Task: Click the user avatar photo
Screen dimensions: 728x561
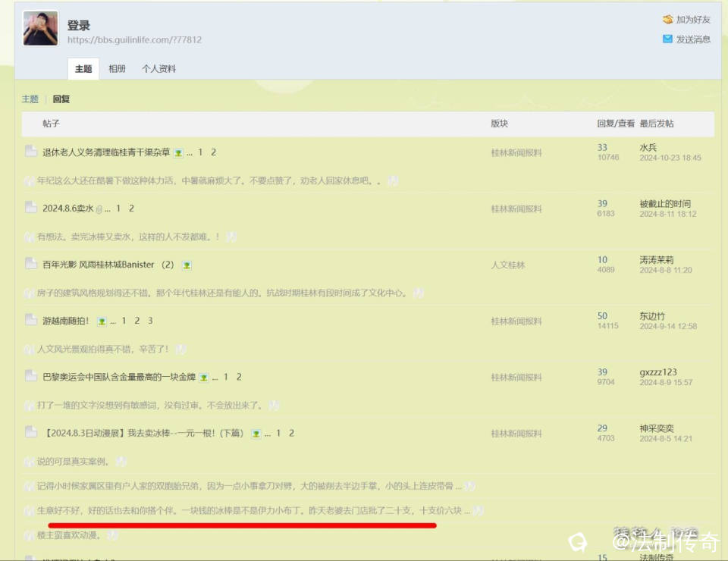Action: click(x=40, y=29)
